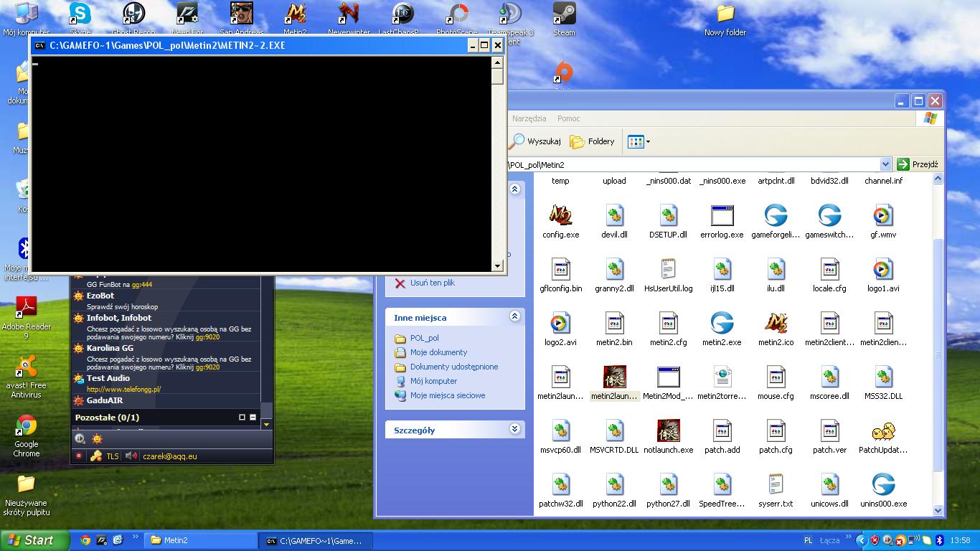980x551 pixels.
Task: Click the Start button
Action: point(35,540)
